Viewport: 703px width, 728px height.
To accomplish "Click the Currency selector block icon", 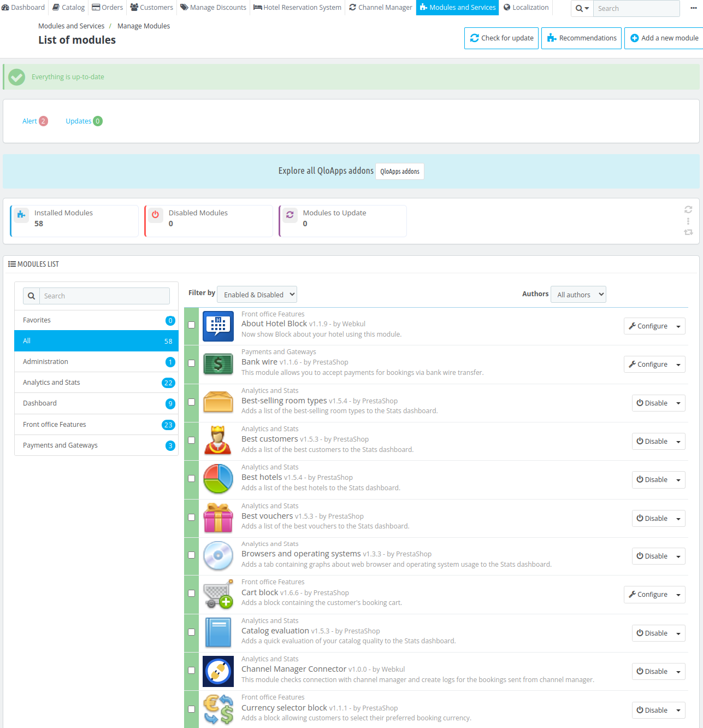I will [218, 709].
